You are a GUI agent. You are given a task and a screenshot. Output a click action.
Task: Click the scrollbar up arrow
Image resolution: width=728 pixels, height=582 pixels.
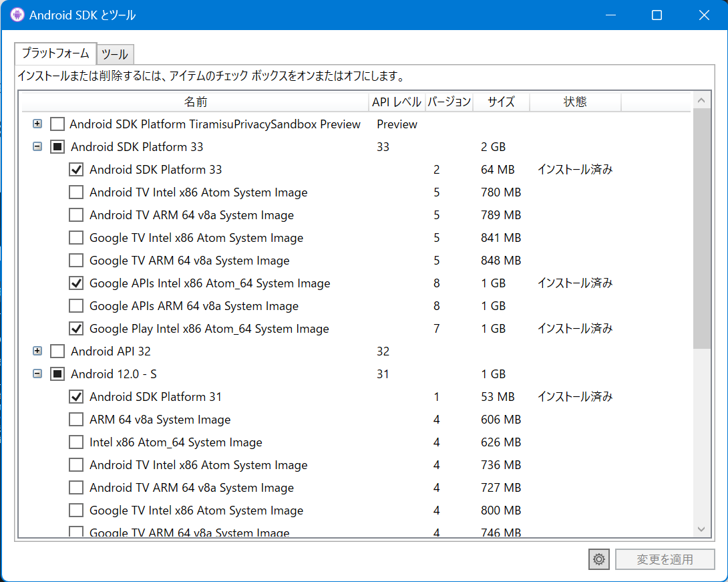(701, 100)
